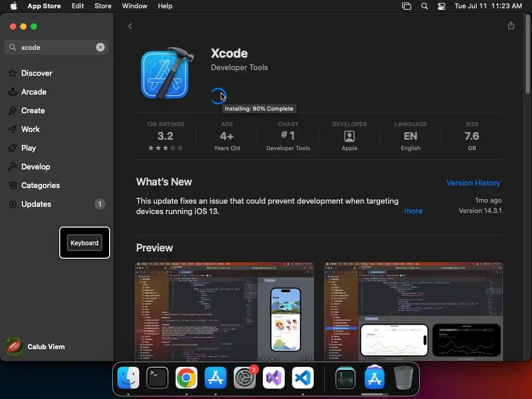Click the Updates badge showing 1
This screenshot has width=532, height=399.
[x=99, y=204]
